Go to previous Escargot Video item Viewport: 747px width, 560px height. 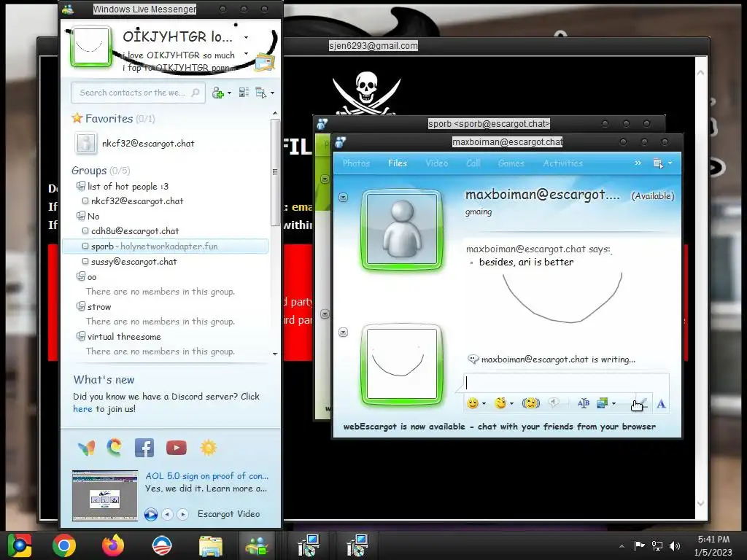point(167,514)
